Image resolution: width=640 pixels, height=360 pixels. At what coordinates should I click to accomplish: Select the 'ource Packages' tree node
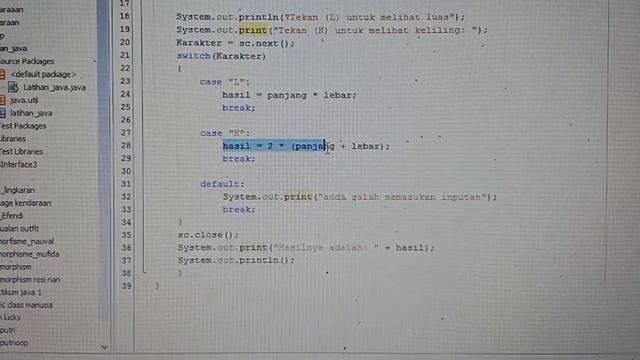click(x=27, y=61)
